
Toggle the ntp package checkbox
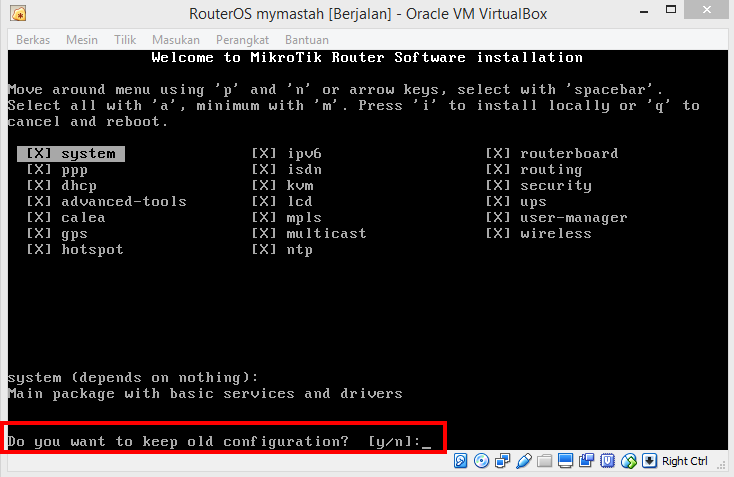coord(264,249)
